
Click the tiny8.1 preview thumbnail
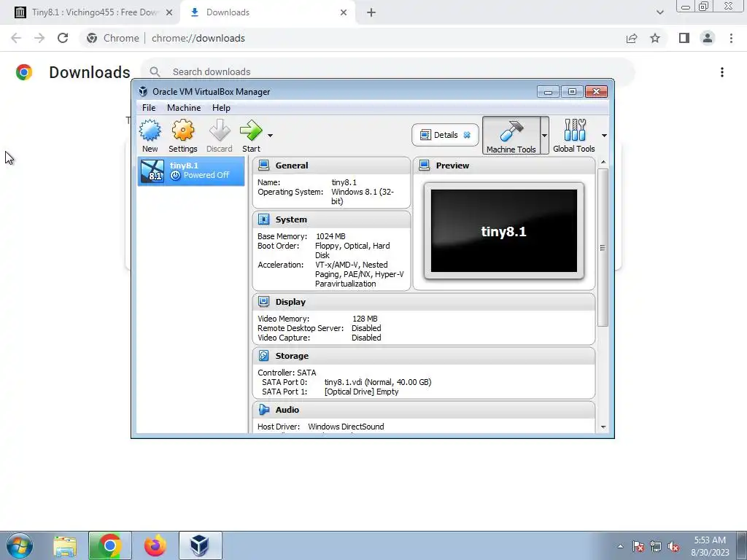coord(503,231)
